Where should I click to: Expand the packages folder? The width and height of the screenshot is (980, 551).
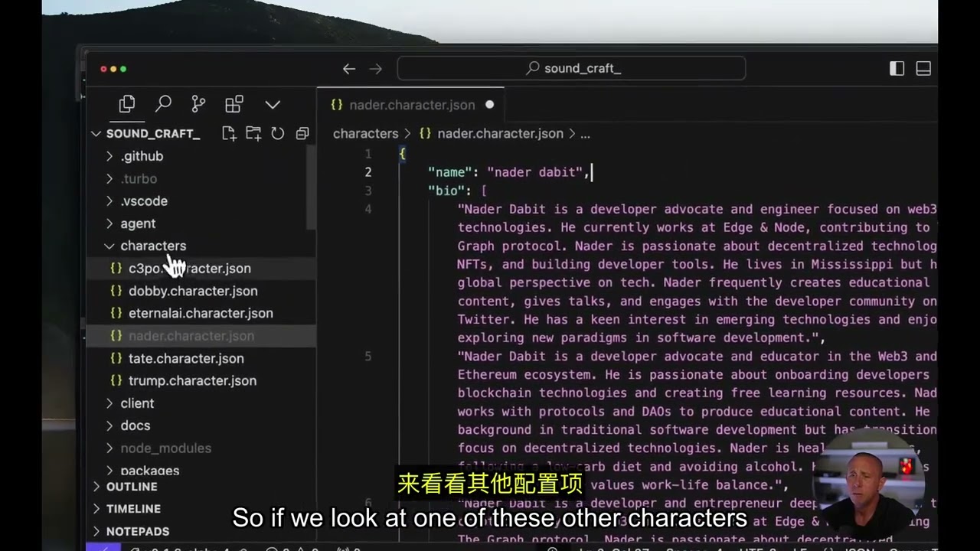tap(149, 471)
